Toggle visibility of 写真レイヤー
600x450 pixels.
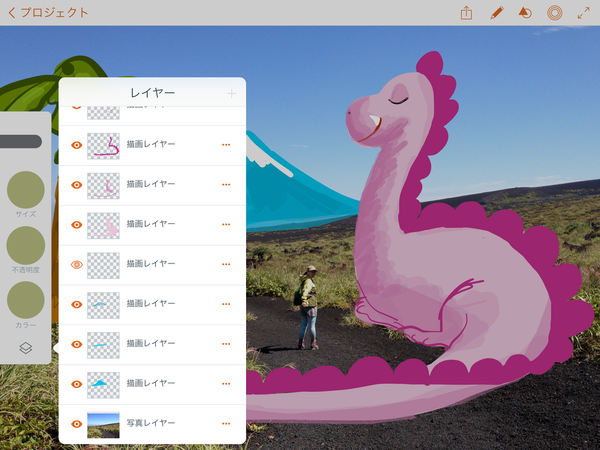pyautogui.click(x=77, y=424)
